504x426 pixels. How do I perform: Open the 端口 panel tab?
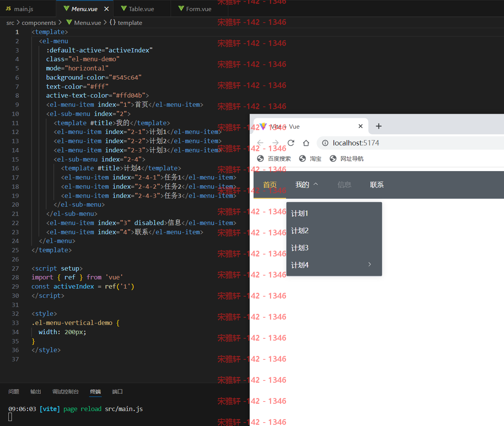pos(117,392)
